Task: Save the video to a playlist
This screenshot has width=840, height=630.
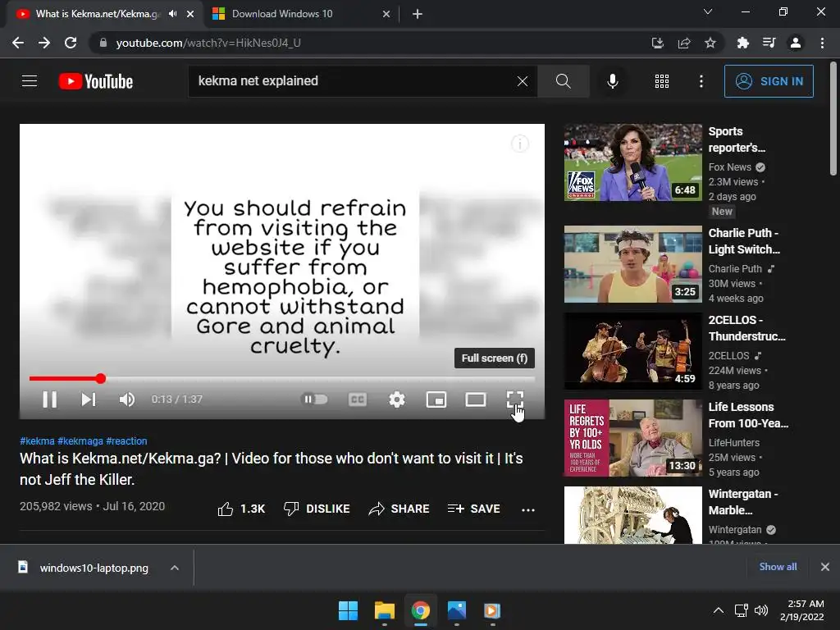Action: pos(473,509)
